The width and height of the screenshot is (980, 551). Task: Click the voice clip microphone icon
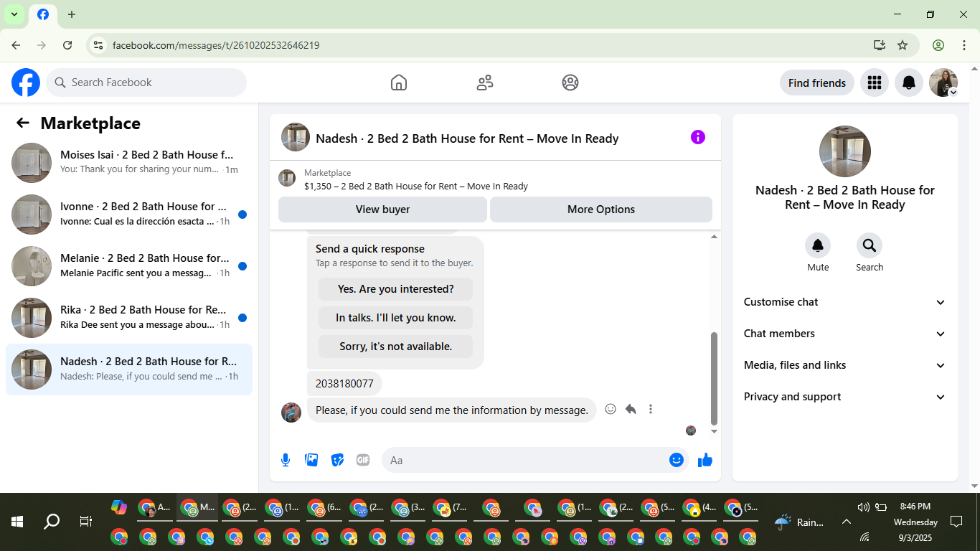click(x=286, y=460)
